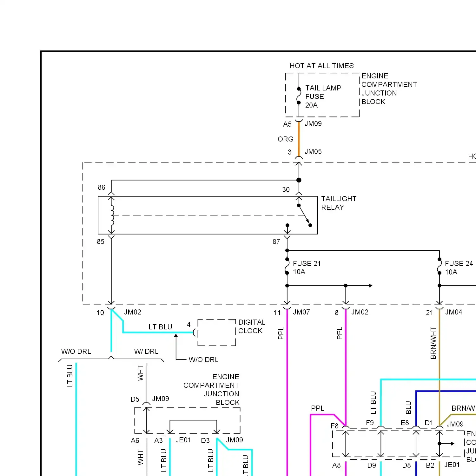
Task: Select the A5 connector pin label
Action: point(287,124)
